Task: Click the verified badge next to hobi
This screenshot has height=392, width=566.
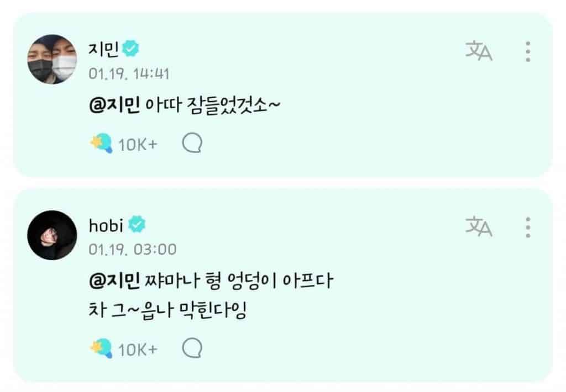Action: click(x=137, y=225)
